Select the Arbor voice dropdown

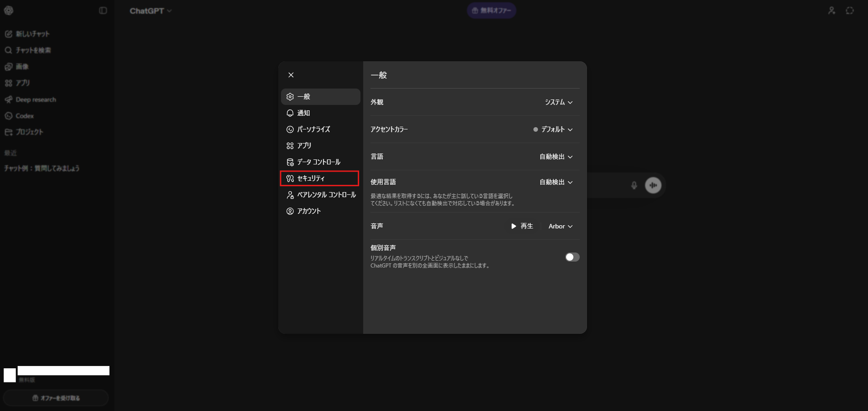coord(560,226)
